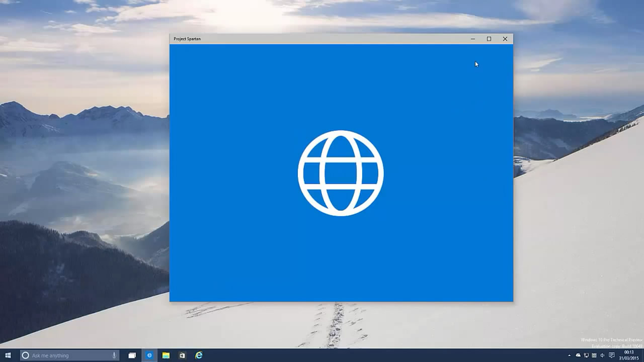
Task: Launch Internet Explorer
Action: point(199,355)
